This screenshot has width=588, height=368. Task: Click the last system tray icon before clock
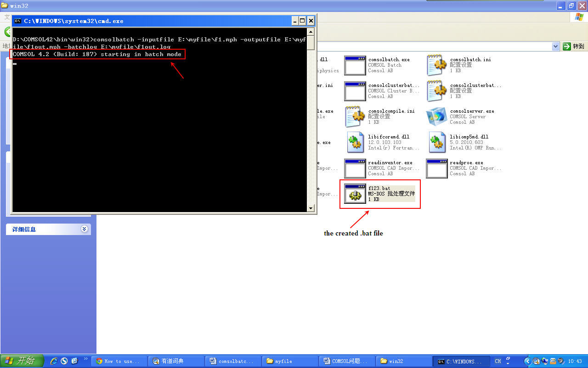pyautogui.click(x=561, y=361)
